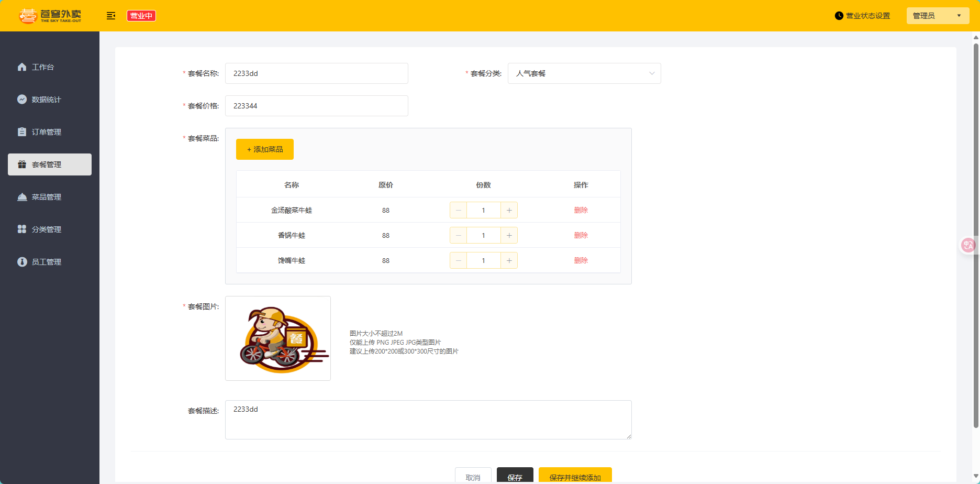
Task: Open 营业状态设置 with clock icon
Action: pos(862,16)
